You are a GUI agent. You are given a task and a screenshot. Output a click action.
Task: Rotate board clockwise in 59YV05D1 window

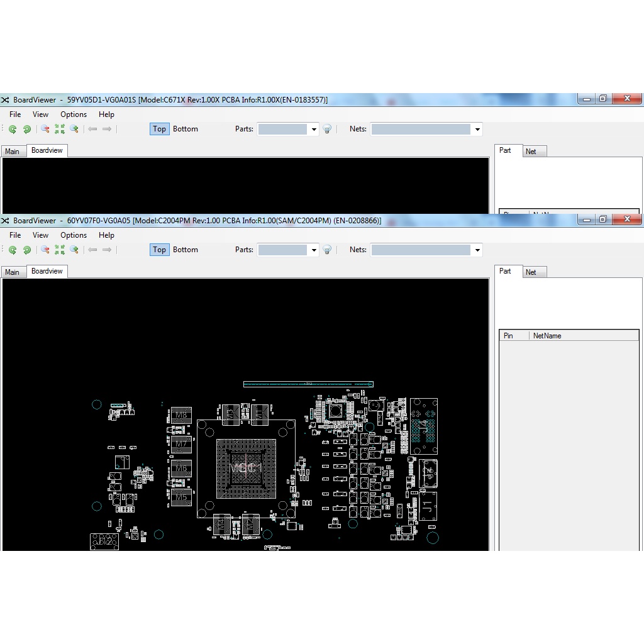(x=13, y=130)
